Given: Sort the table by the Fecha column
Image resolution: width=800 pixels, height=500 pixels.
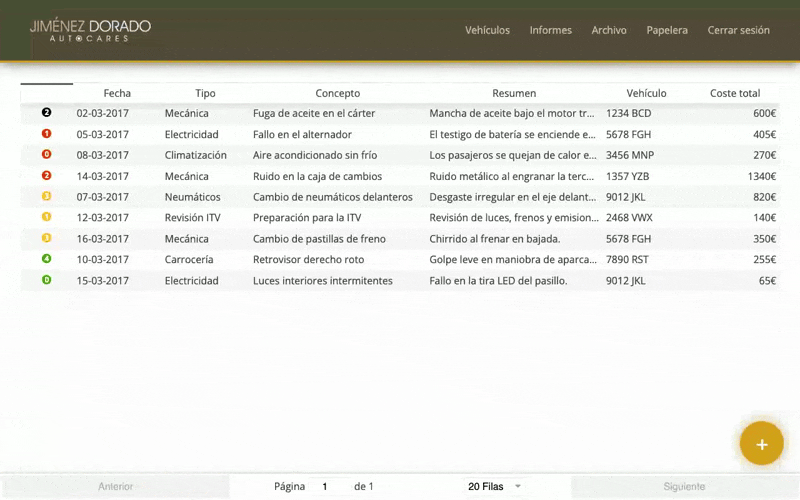Looking at the screenshot, I should pos(117,93).
